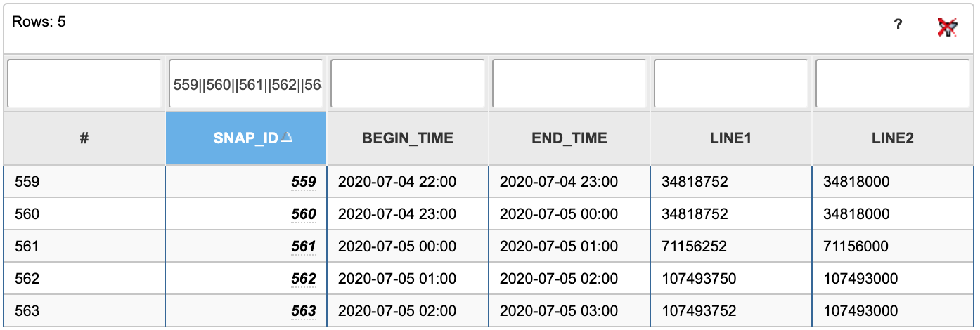Sort by the BEGIN_TIME column header
The width and height of the screenshot is (980, 330).
tap(408, 138)
